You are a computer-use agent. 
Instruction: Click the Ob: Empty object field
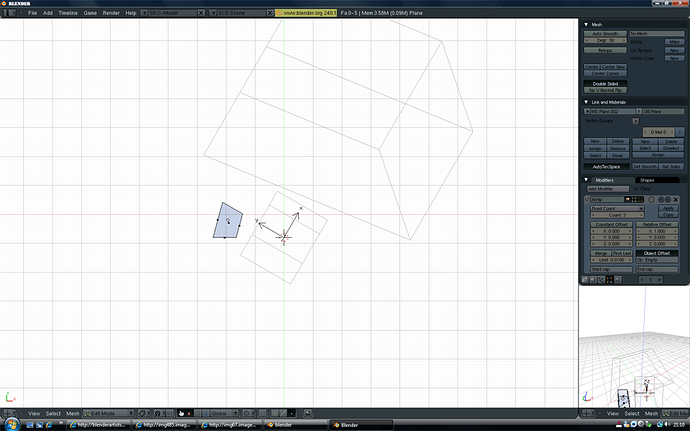[x=657, y=260]
